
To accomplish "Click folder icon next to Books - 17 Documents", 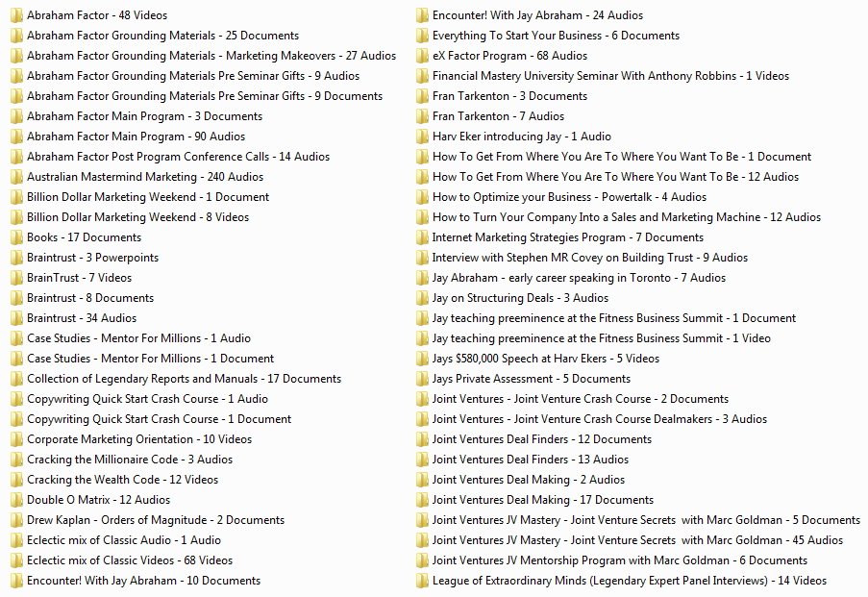I will 16,237.
